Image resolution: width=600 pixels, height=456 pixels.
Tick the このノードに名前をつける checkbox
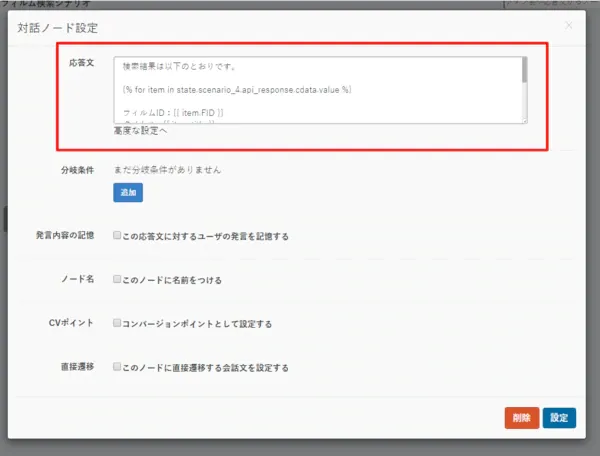tap(117, 280)
